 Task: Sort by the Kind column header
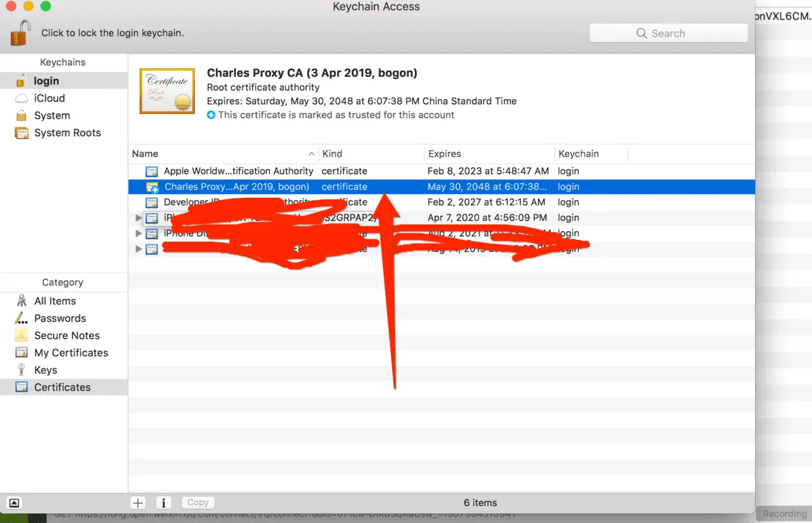(371, 153)
